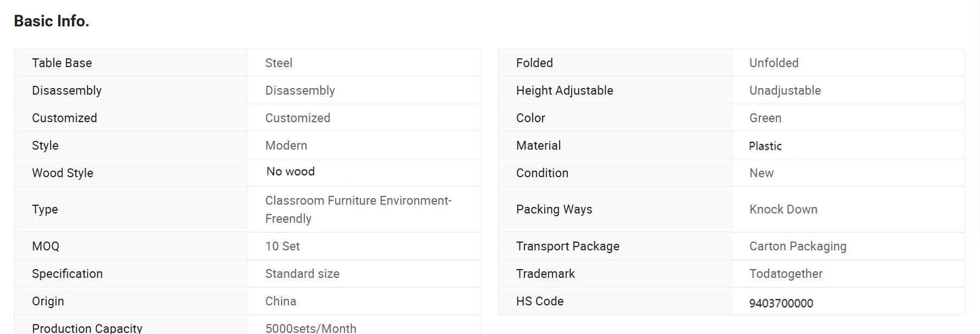The width and height of the screenshot is (980, 334).
Task: Select the Standard size specification value
Action: pyautogui.click(x=302, y=273)
